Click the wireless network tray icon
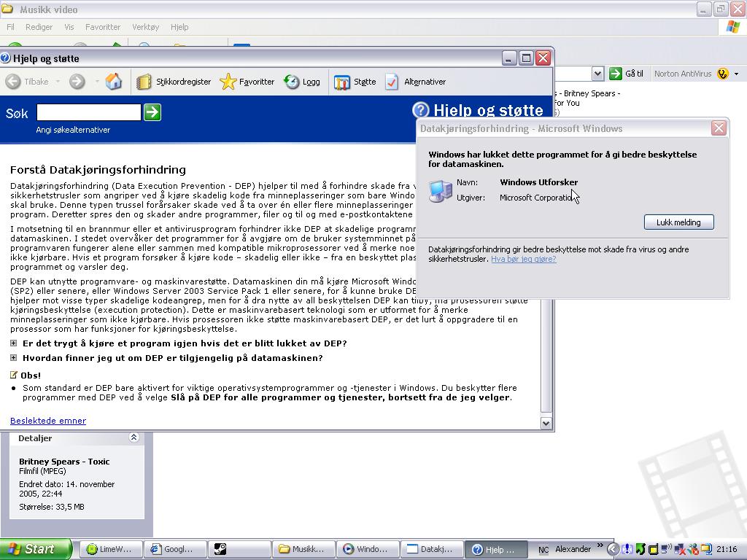The image size is (747, 560). [x=667, y=549]
